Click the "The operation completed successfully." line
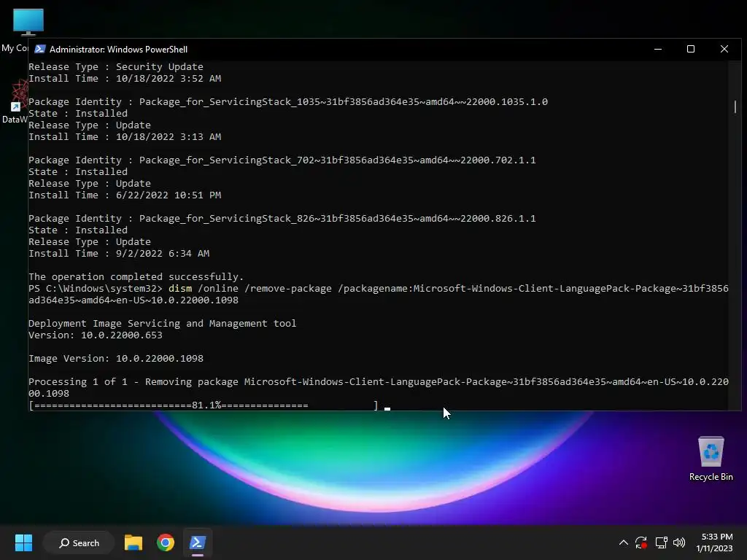 [136, 276]
